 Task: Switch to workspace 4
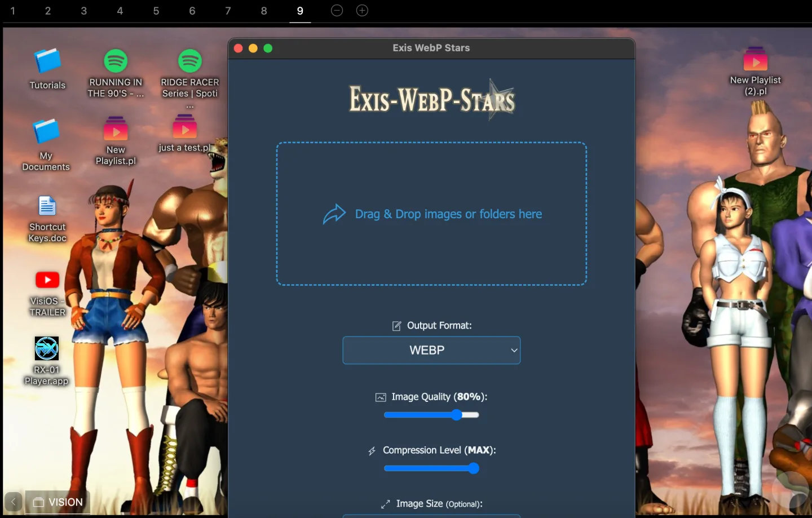click(120, 11)
